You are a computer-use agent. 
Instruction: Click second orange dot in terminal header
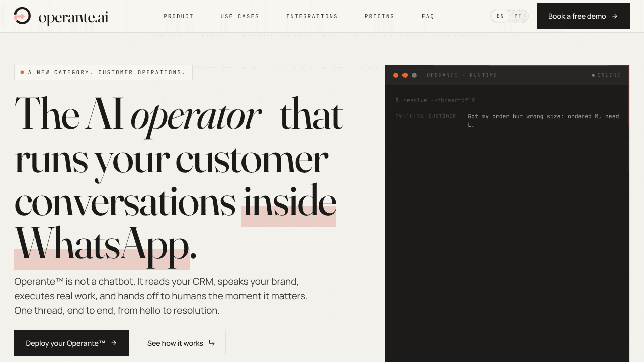click(x=405, y=75)
